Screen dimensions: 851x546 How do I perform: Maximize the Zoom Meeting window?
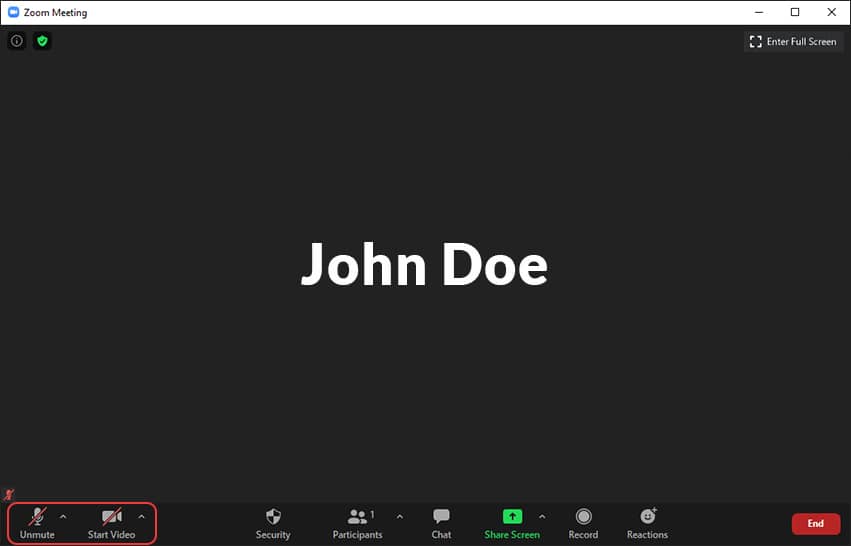(795, 12)
